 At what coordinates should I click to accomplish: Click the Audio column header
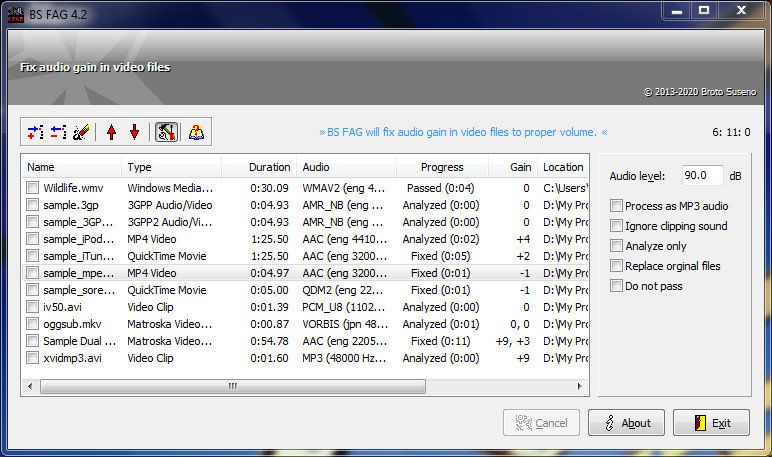coord(346,167)
